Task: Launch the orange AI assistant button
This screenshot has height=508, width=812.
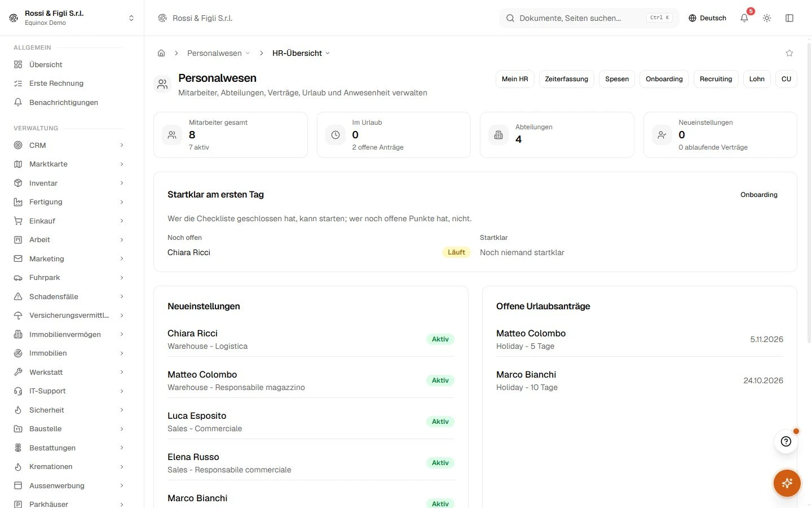Action: point(787,483)
